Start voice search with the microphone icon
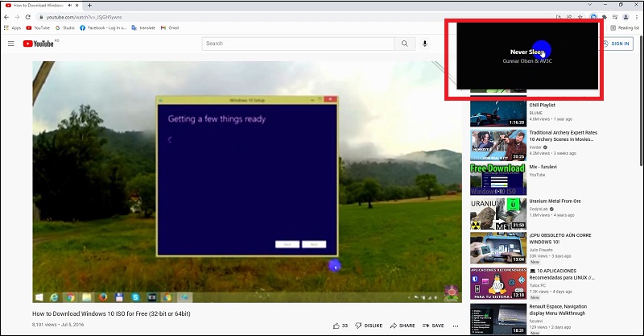The height and width of the screenshot is (336, 644). tap(425, 44)
